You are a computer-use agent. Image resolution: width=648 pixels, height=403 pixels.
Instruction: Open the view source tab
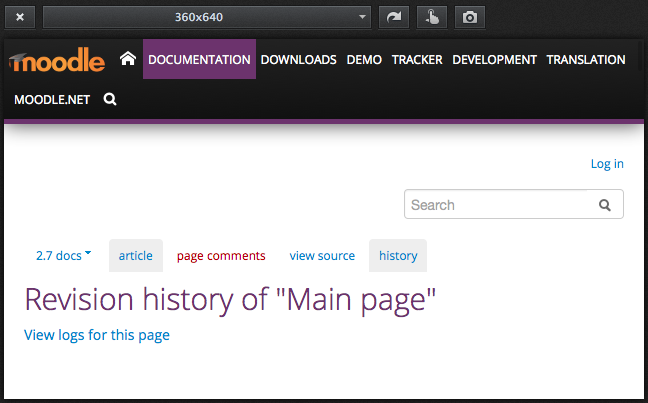pos(322,255)
